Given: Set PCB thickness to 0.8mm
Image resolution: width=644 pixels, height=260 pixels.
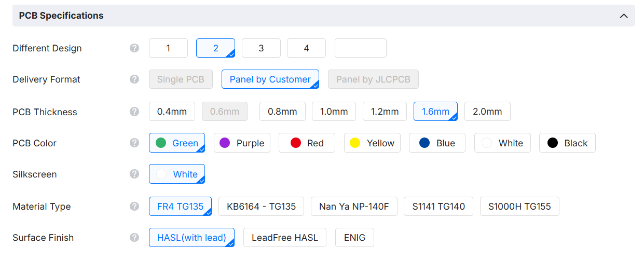Looking at the screenshot, I should (x=282, y=112).
